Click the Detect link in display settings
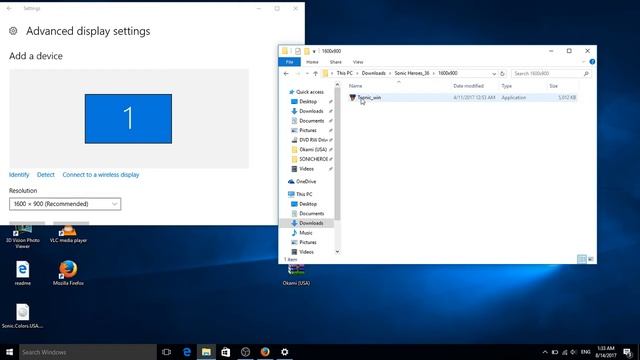The image size is (640, 360). 46,175
